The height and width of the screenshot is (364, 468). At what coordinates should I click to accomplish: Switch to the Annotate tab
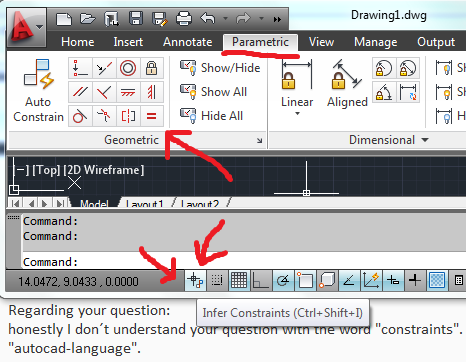(x=187, y=42)
